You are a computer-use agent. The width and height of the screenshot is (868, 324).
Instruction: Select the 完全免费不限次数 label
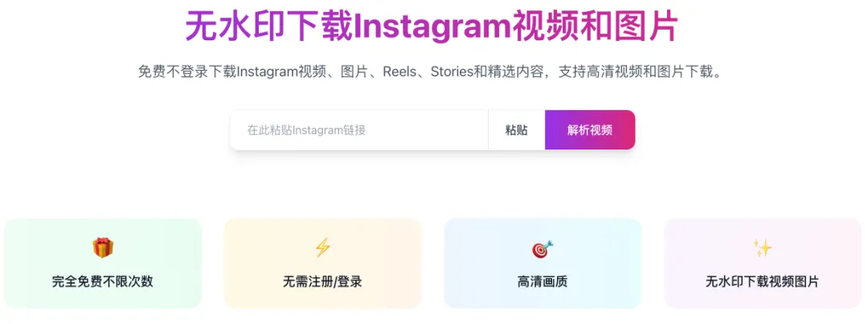point(103,281)
